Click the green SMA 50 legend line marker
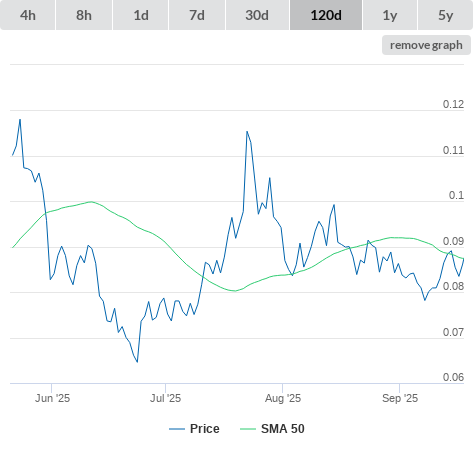This screenshot has height=455, width=474. click(x=248, y=429)
